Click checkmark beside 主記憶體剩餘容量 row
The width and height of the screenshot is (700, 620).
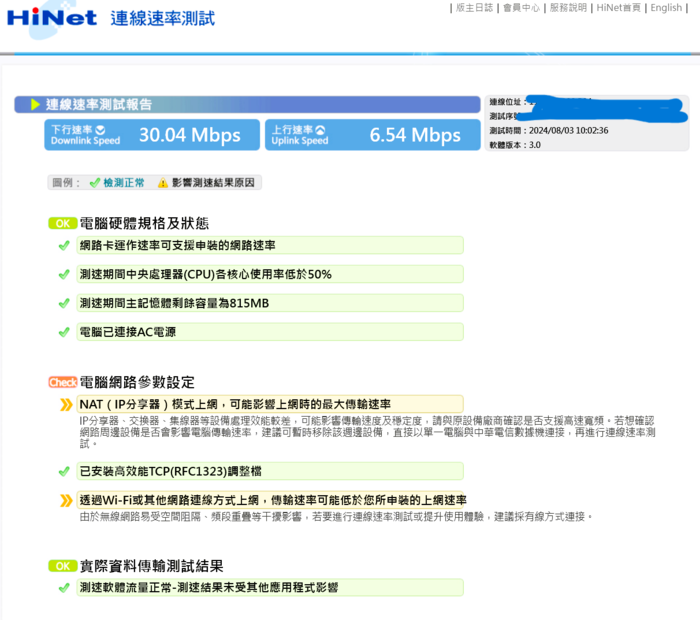click(64, 303)
